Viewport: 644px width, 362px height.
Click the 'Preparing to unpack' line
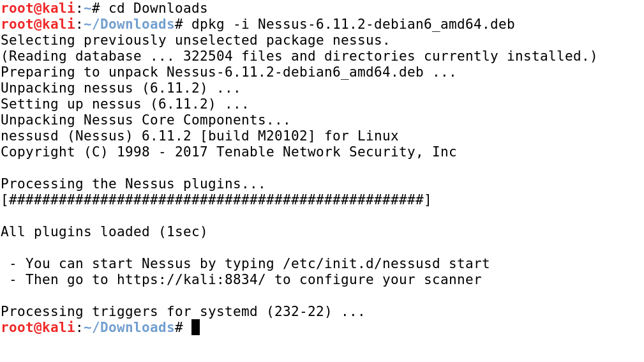coord(228,72)
